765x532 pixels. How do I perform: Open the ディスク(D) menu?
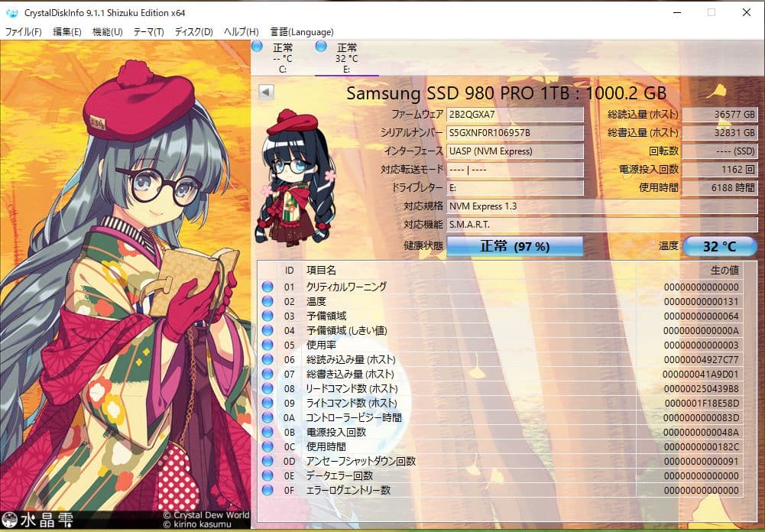coord(193,32)
